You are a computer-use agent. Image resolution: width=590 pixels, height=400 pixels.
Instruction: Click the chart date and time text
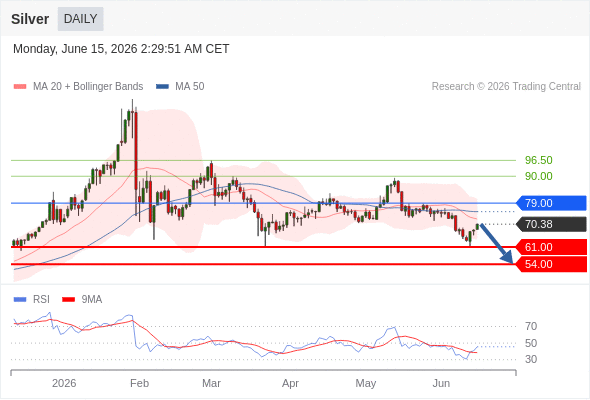tap(121, 49)
